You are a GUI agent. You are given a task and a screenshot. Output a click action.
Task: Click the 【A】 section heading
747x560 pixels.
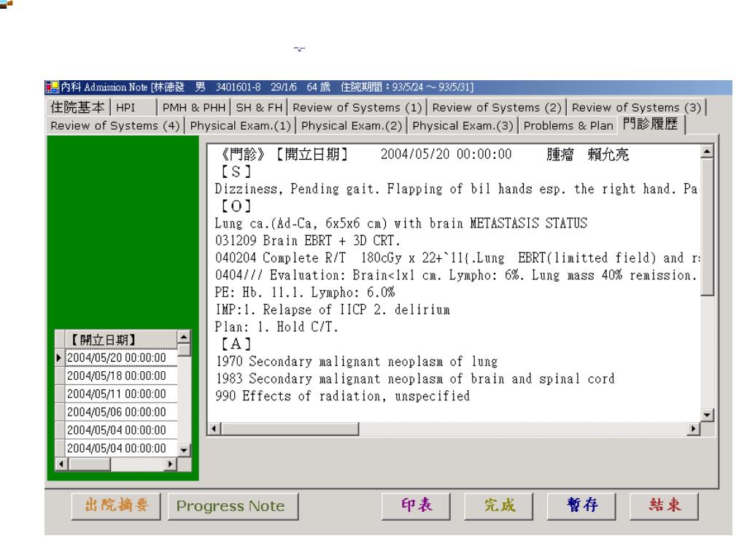point(236,344)
